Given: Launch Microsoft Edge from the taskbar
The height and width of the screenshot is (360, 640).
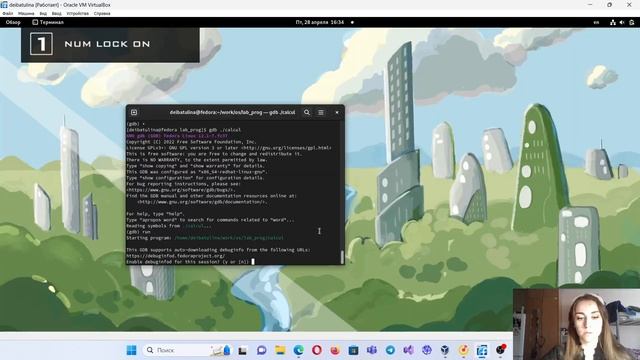Looking at the screenshot, I should pyautogui.click(x=298, y=350).
